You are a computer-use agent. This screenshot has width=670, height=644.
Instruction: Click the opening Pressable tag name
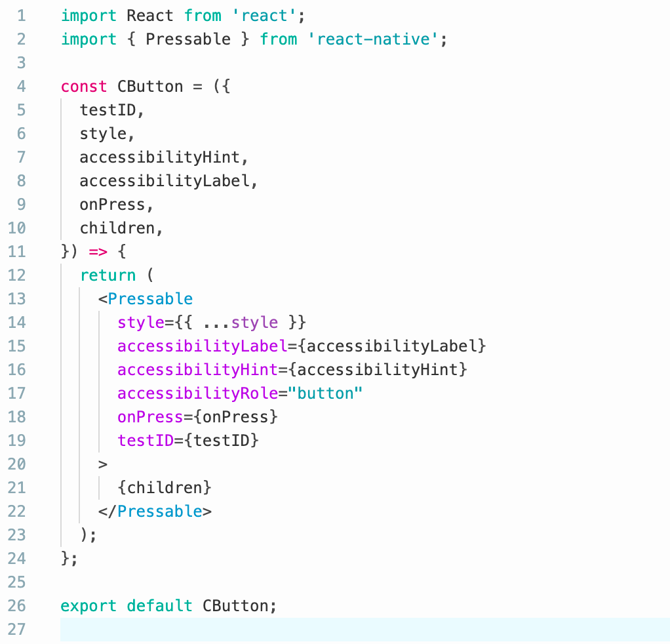tap(150, 299)
